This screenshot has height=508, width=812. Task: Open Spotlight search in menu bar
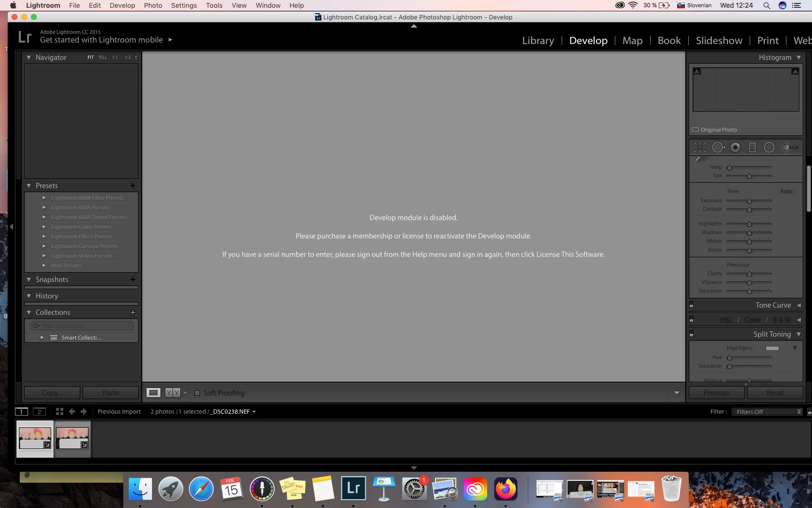pos(767,5)
